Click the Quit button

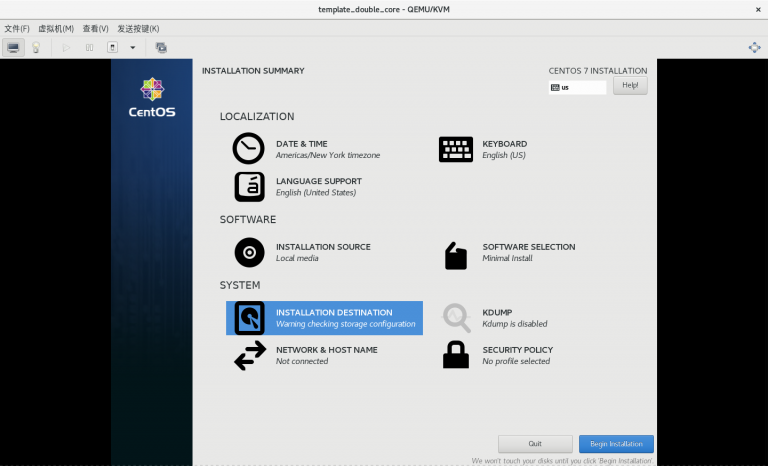click(x=535, y=444)
